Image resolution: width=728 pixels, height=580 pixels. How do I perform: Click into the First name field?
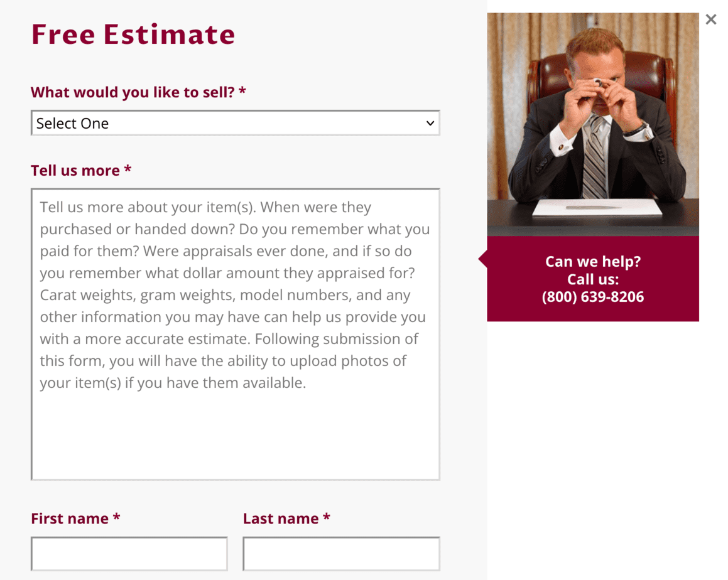(x=129, y=554)
